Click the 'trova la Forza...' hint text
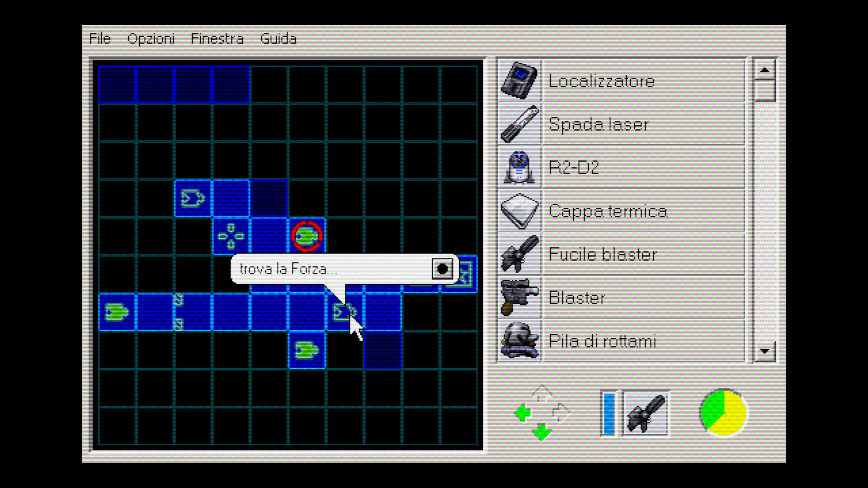Image resolution: width=868 pixels, height=488 pixels. point(288,269)
